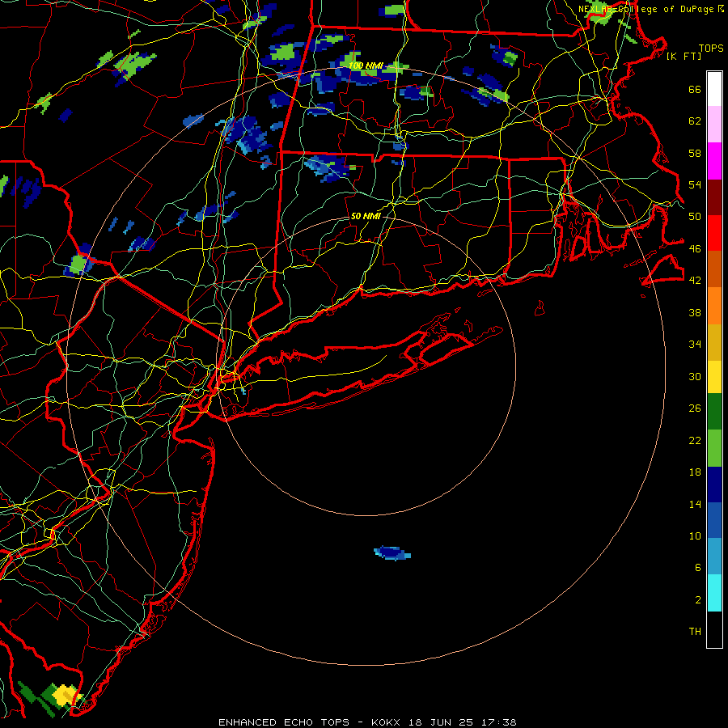728x728 pixels.
Task: Click the light green legend swatch
Action: [x=714, y=448]
